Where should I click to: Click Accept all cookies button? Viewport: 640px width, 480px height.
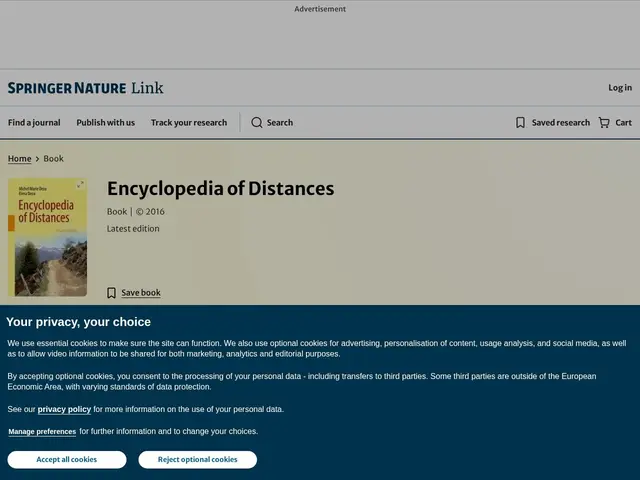(67, 460)
